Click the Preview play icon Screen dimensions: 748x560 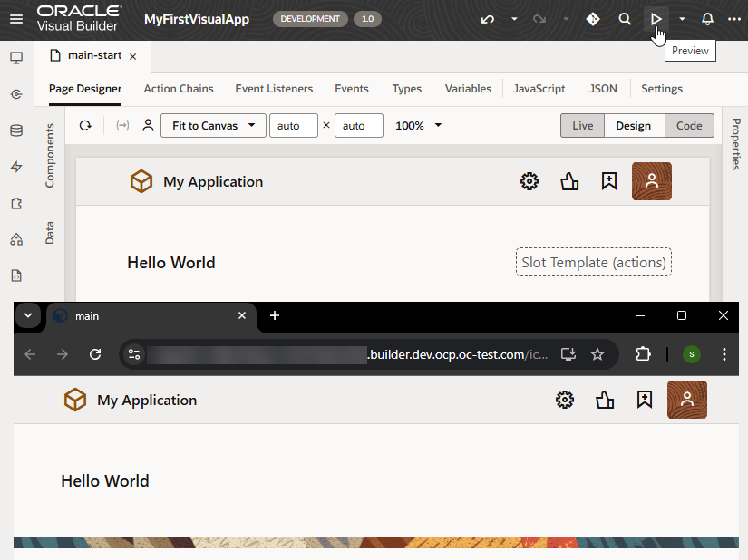tap(656, 19)
